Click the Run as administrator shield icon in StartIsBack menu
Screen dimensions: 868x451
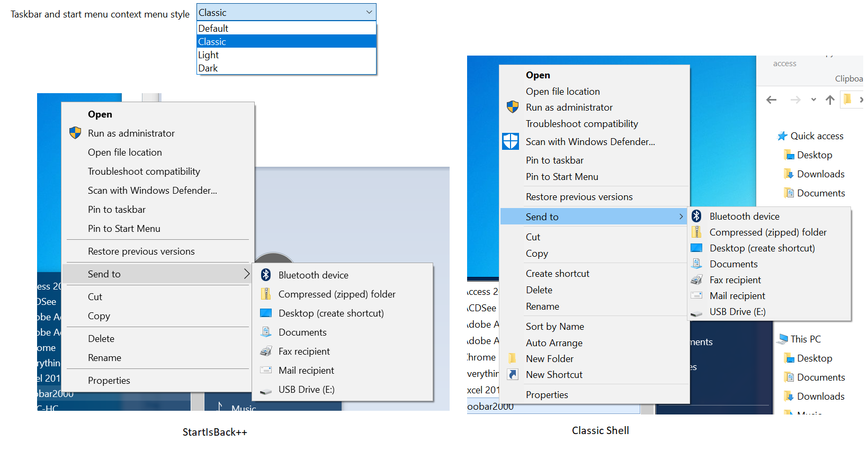pos(75,133)
